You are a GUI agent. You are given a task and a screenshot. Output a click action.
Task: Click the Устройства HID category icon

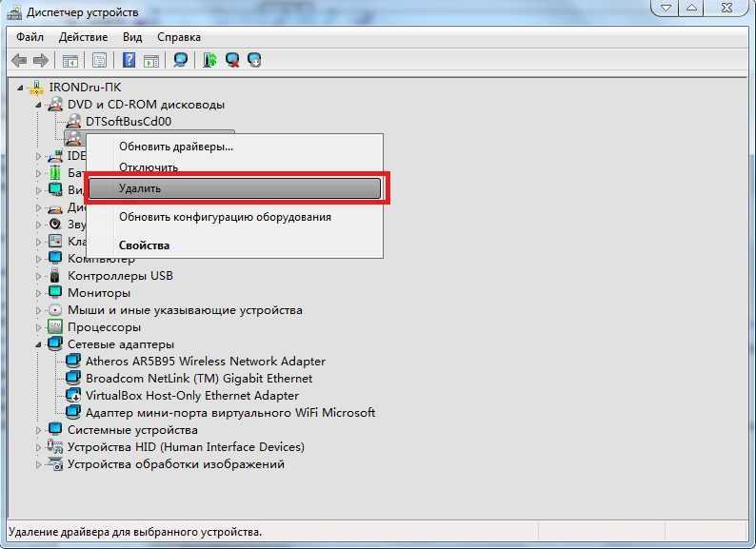pos(55,447)
